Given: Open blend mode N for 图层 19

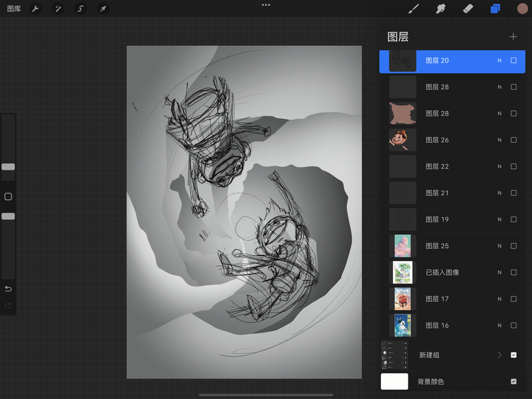Looking at the screenshot, I should [499, 219].
